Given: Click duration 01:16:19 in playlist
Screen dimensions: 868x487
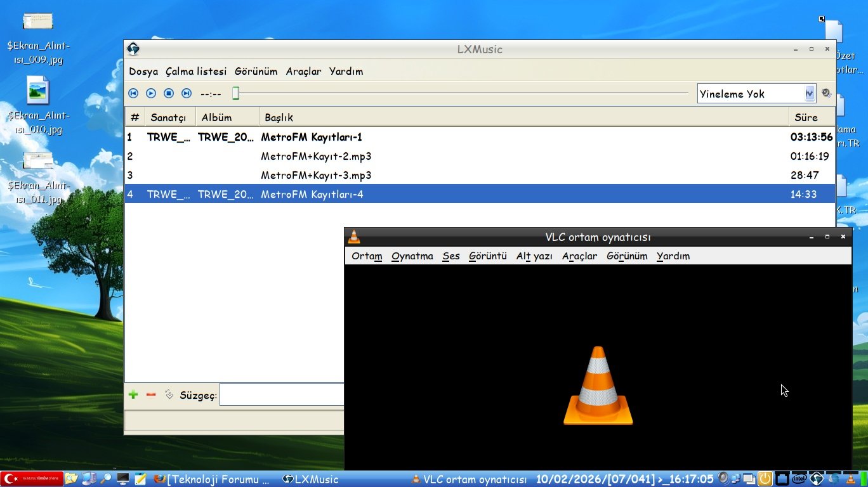Looking at the screenshot, I should pos(810,156).
